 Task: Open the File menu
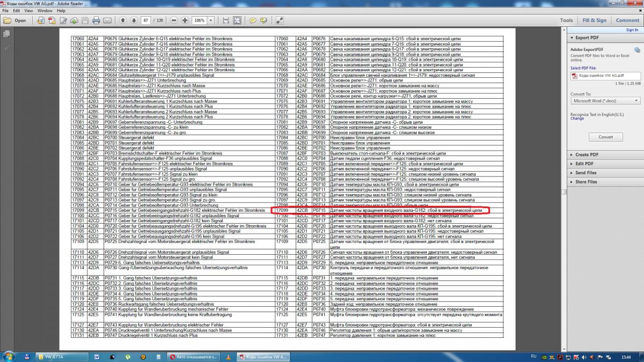coord(5,11)
